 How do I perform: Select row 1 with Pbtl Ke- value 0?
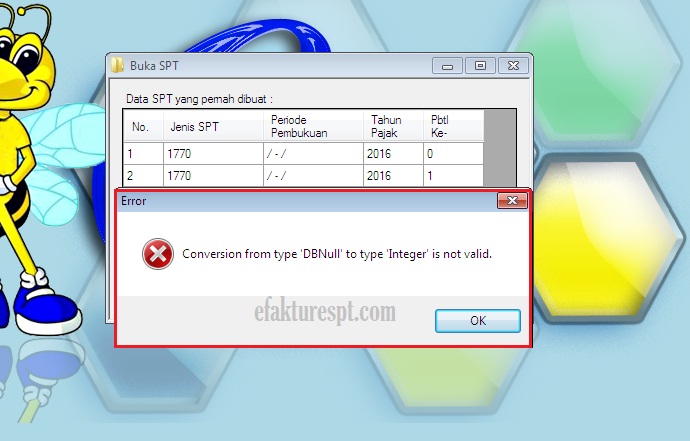(x=304, y=154)
